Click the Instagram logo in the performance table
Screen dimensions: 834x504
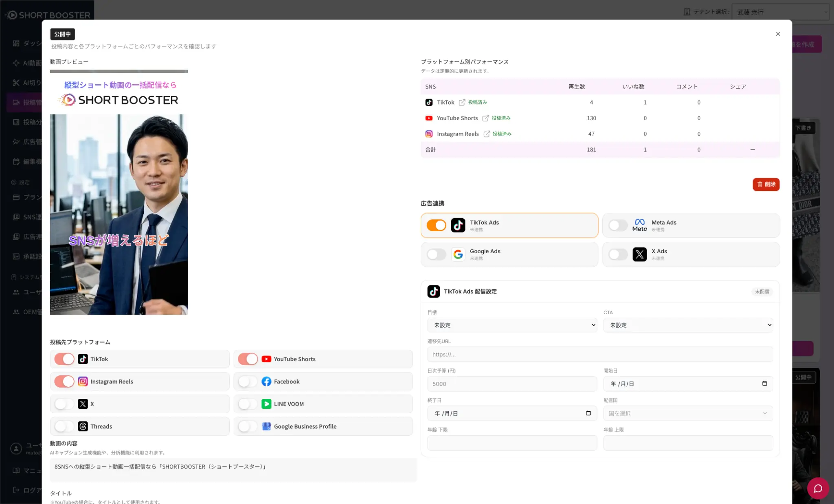pyautogui.click(x=429, y=134)
